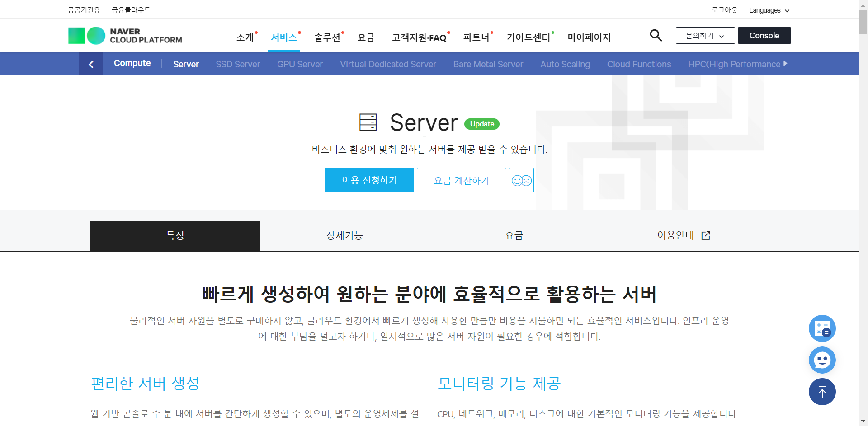Click the Naver Cloud Platform logo
The image size is (868, 426).
(x=125, y=36)
